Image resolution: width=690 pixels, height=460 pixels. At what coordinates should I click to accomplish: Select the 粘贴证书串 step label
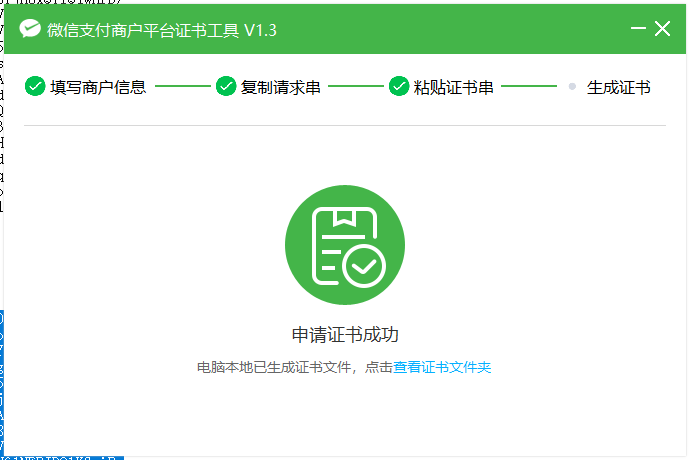point(453,87)
